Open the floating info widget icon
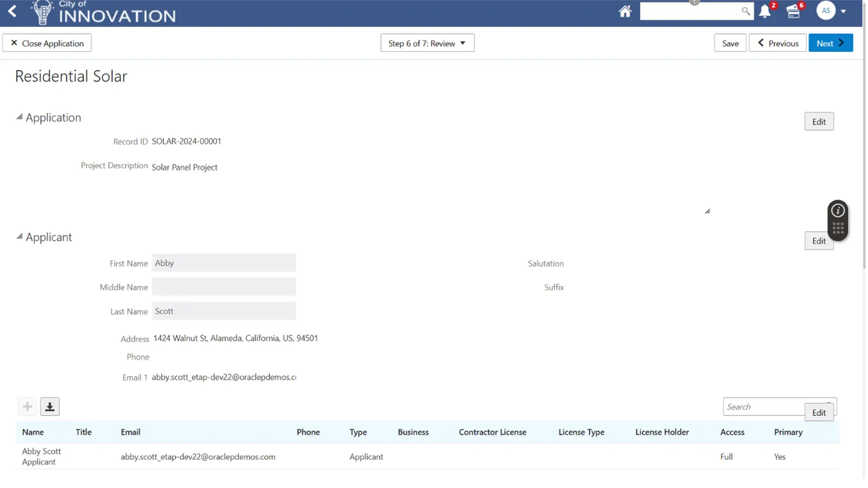 pos(838,211)
